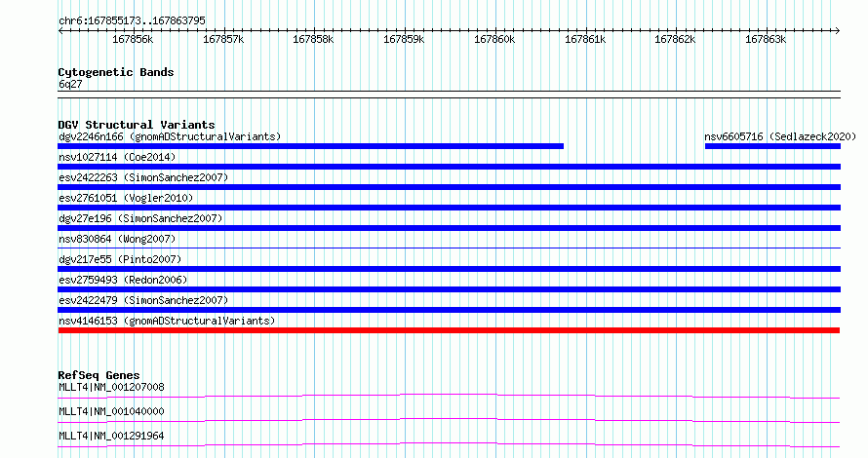Click the 167858k ruler tick label
The height and width of the screenshot is (458, 868).
(x=313, y=39)
